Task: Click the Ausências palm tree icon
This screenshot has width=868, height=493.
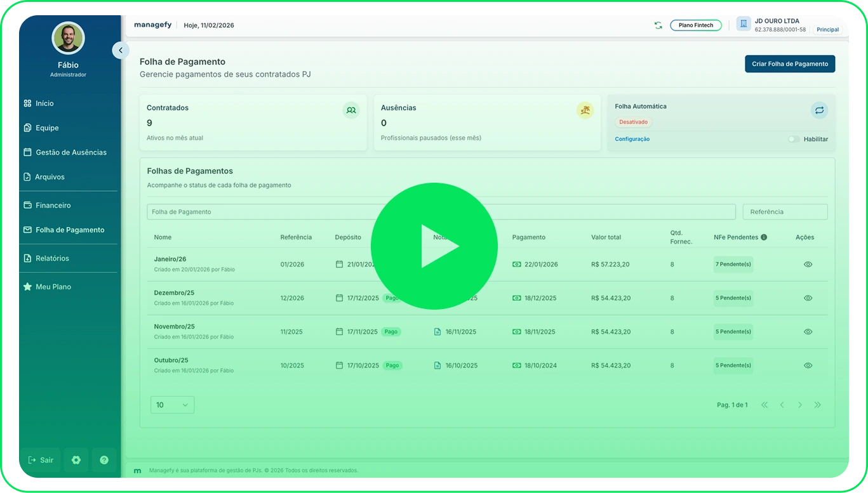Action: tap(585, 110)
